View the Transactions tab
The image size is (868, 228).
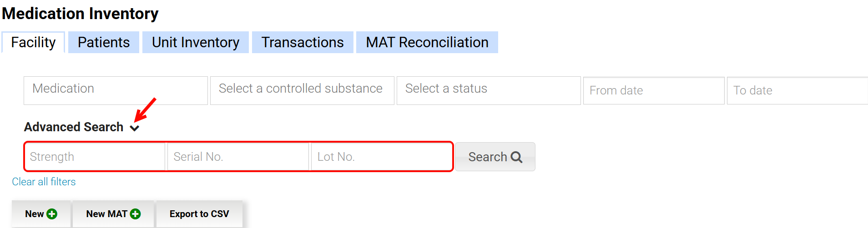pyautogui.click(x=303, y=42)
